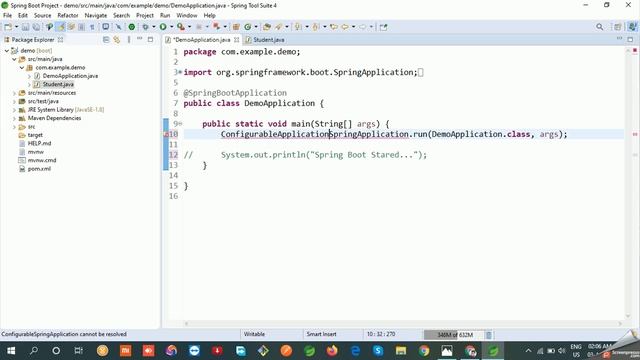Expand the JRE System Library node
The height and width of the screenshot is (360, 640).
click(14, 110)
